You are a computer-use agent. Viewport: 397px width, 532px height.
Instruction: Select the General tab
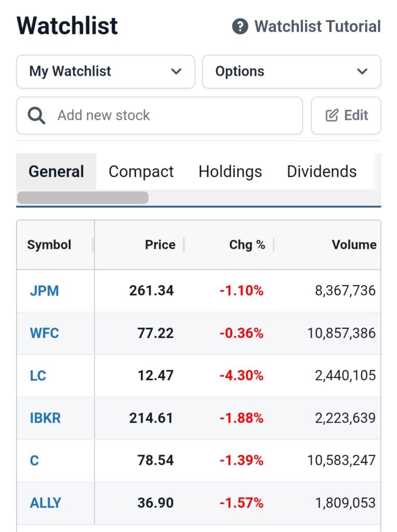[56, 171]
